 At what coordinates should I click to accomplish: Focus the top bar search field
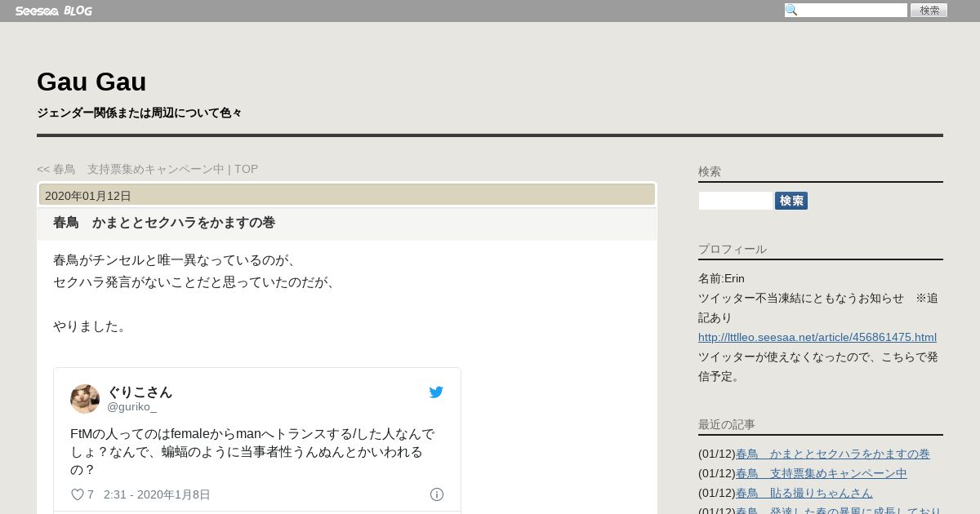click(846, 11)
